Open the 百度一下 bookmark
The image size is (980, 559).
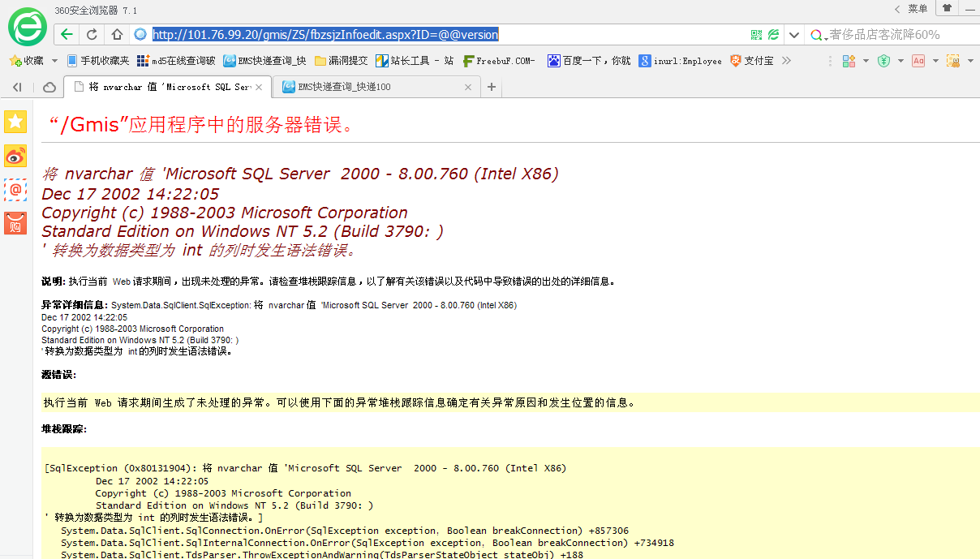tap(589, 61)
